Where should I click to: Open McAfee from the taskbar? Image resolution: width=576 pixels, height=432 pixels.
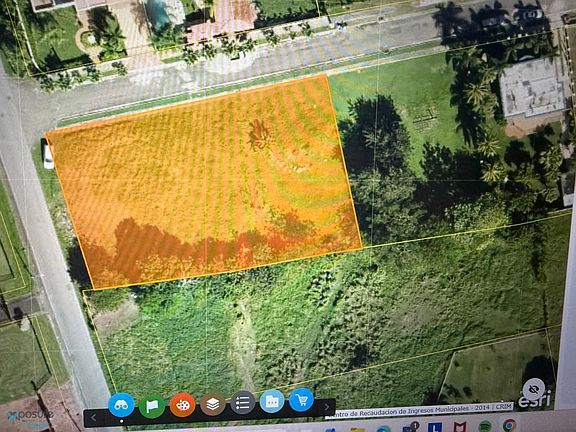460,427
